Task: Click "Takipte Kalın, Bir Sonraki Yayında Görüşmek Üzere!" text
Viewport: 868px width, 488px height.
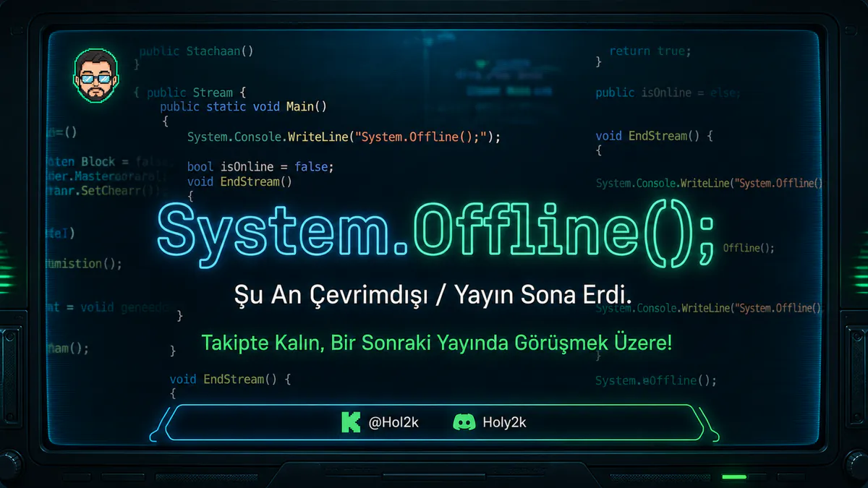Action: click(436, 343)
